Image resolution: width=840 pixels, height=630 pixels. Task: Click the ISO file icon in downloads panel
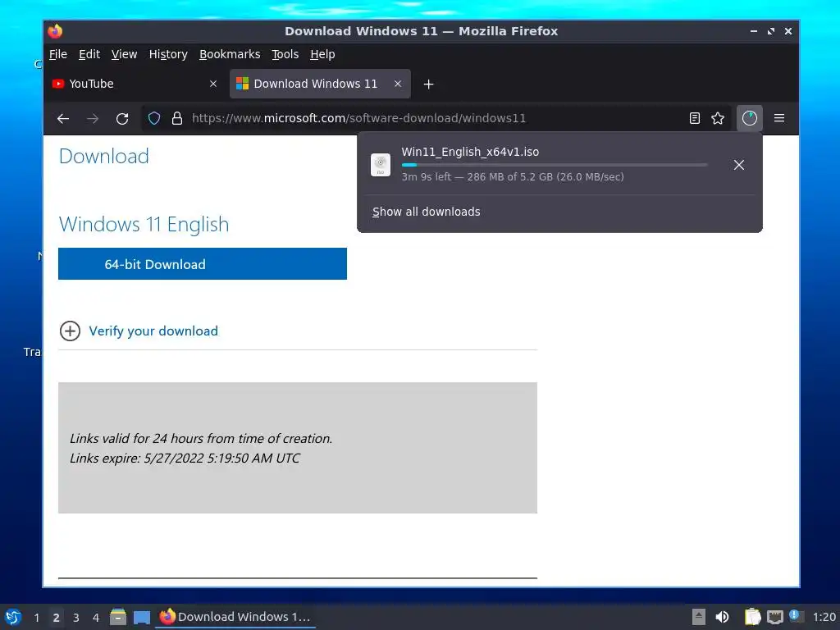[x=381, y=164]
